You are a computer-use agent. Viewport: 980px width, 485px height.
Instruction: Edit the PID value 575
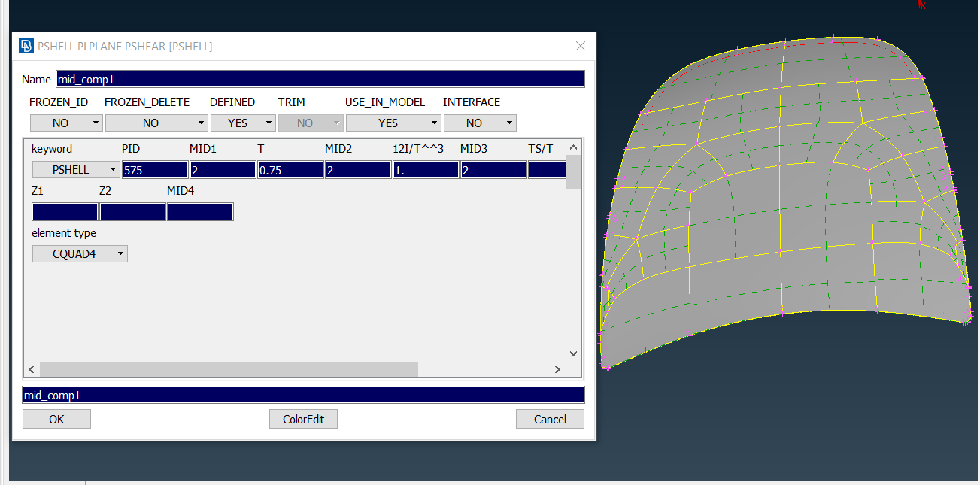click(155, 169)
